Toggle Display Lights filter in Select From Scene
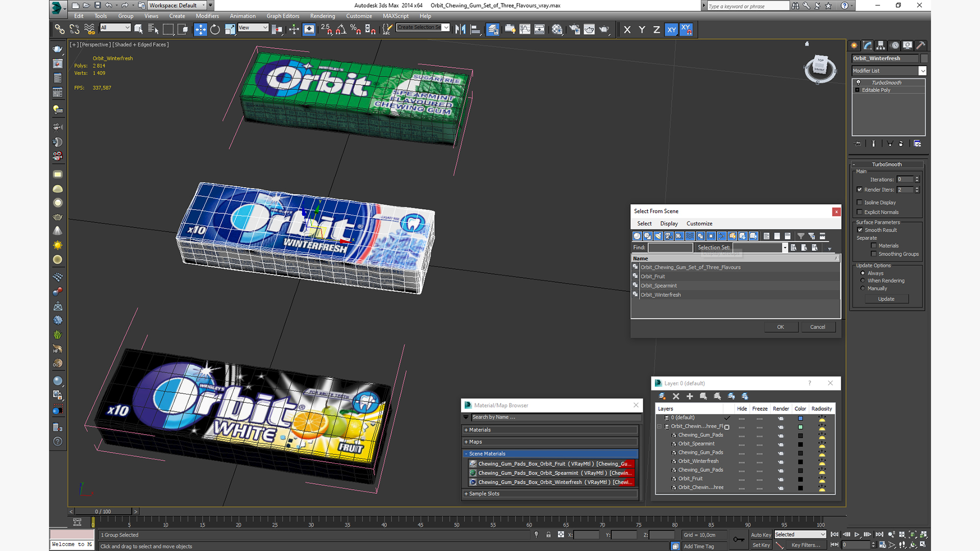The image size is (980, 551). pos(658,236)
